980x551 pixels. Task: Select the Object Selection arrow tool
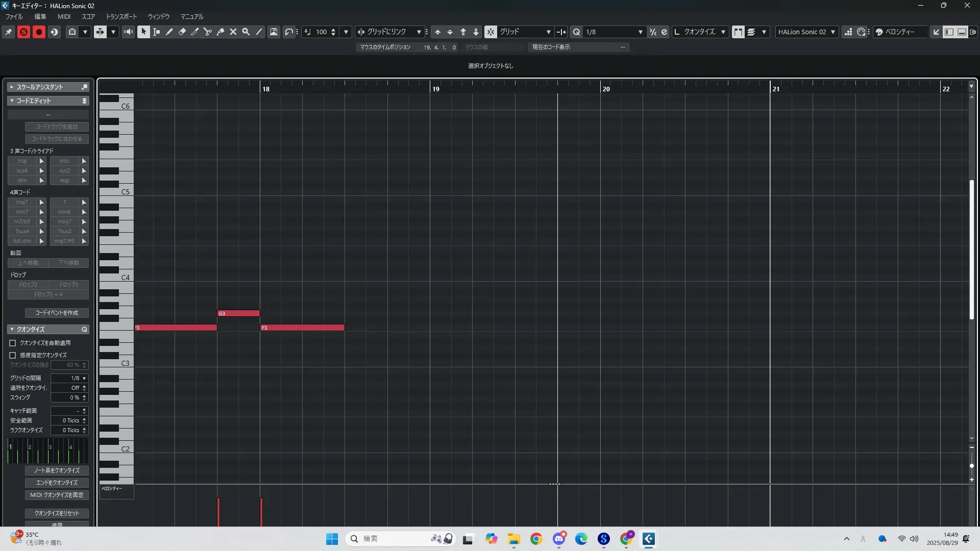143,32
